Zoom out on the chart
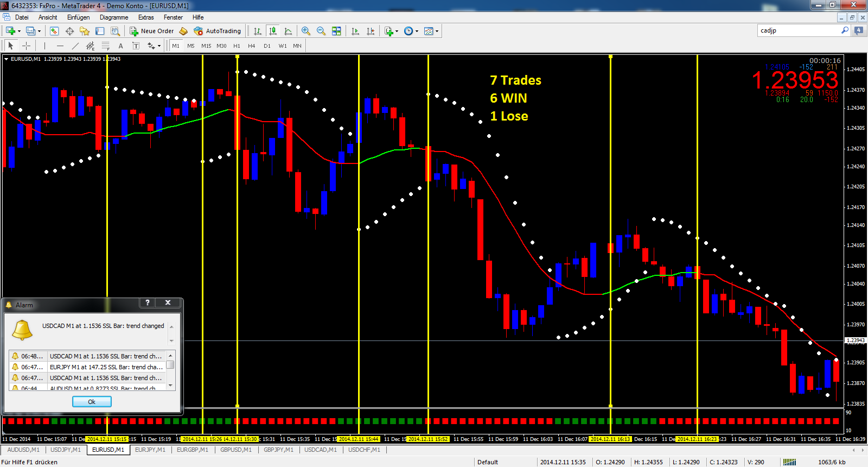The height and width of the screenshot is (467, 868). [x=321, y=31]
